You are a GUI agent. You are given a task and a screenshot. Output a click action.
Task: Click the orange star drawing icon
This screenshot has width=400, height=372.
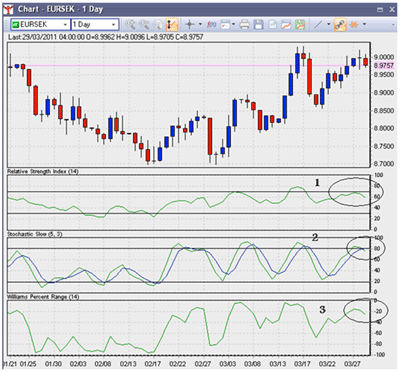point(354,25)
